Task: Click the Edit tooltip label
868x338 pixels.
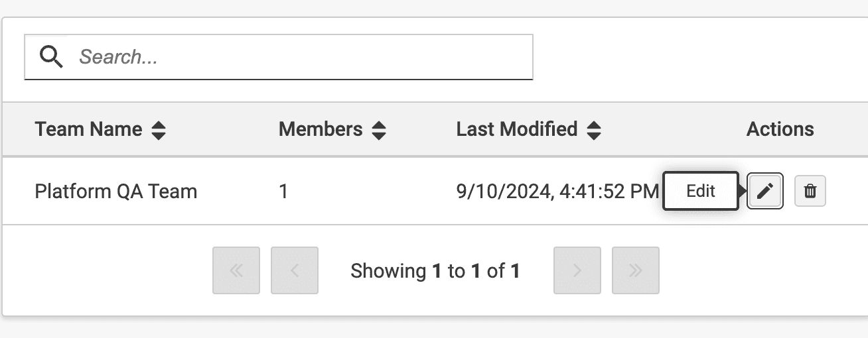Action: (701, 192)
